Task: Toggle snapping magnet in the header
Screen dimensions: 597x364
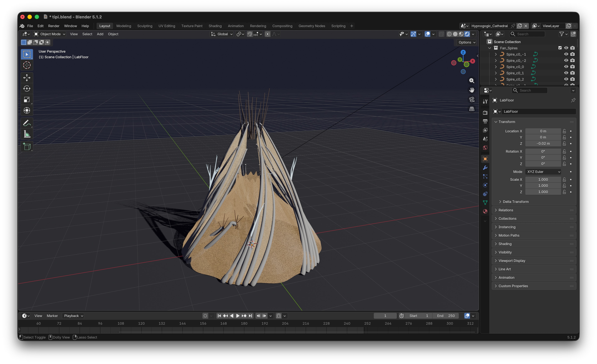Action: [250, 34]
